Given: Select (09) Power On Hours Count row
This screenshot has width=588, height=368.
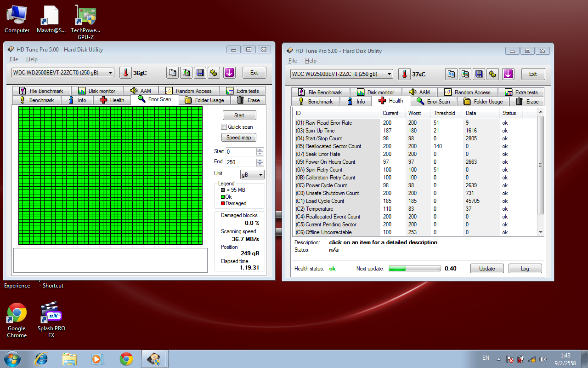Looking at the screenshot, I should (x=415, y=162).
